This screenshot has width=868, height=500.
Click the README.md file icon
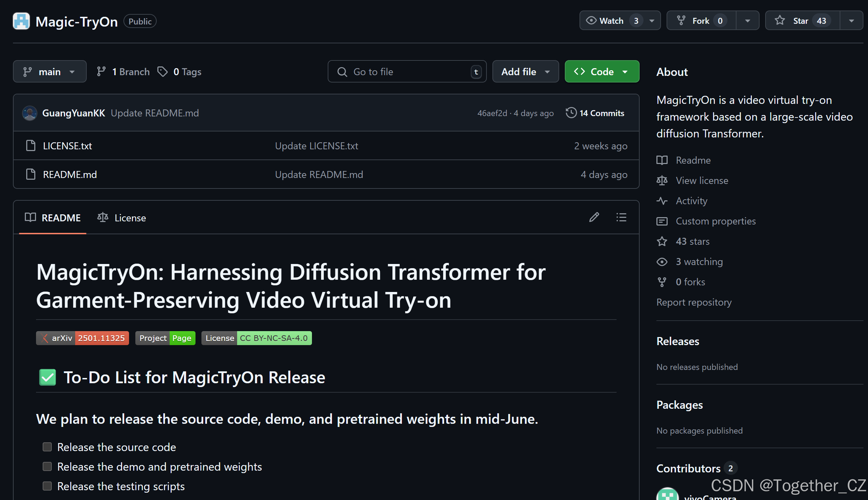click(31, 174)
